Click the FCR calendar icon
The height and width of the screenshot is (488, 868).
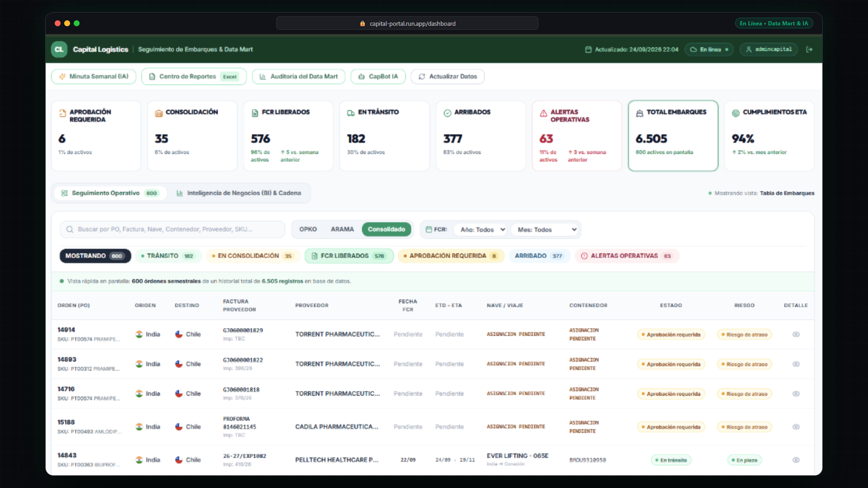[429, 230]
